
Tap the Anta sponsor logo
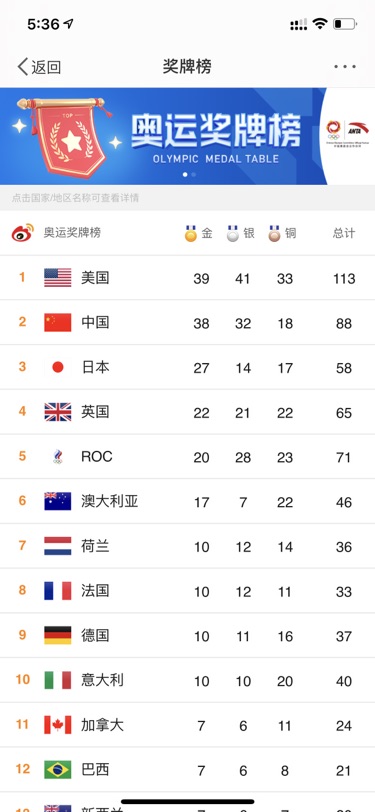pos(358,127)
